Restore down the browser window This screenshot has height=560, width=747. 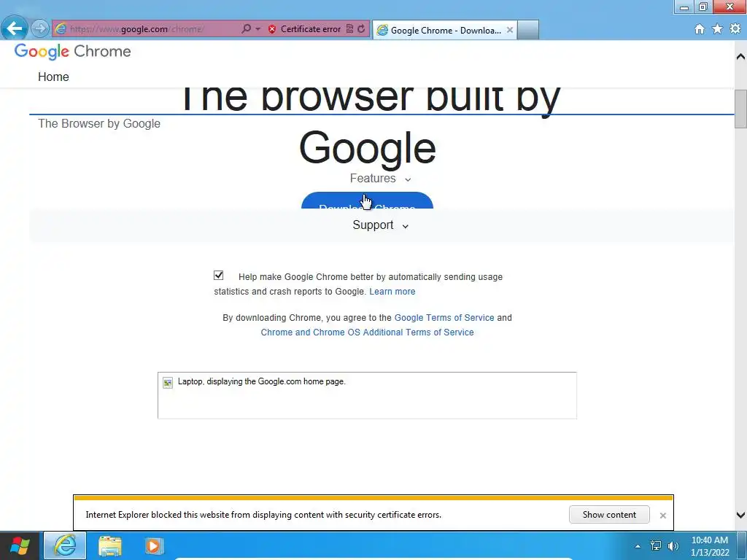703,7
